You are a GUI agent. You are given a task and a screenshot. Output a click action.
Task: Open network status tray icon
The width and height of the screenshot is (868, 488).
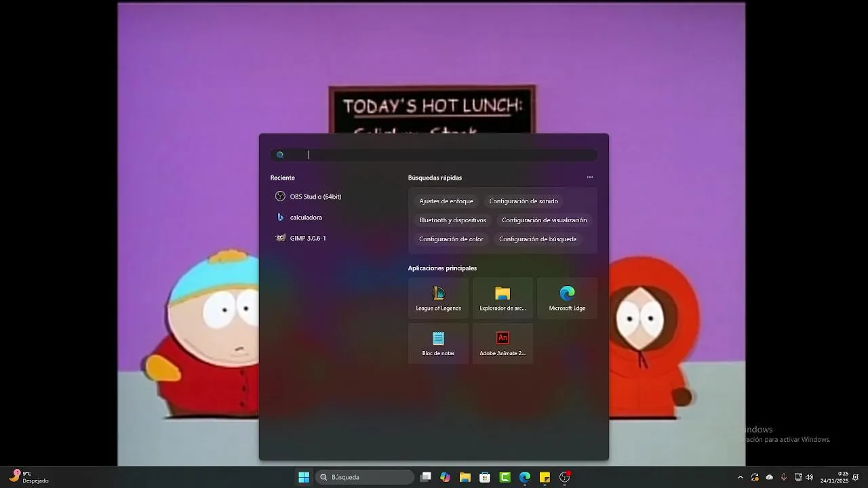(x=798, y=477)
